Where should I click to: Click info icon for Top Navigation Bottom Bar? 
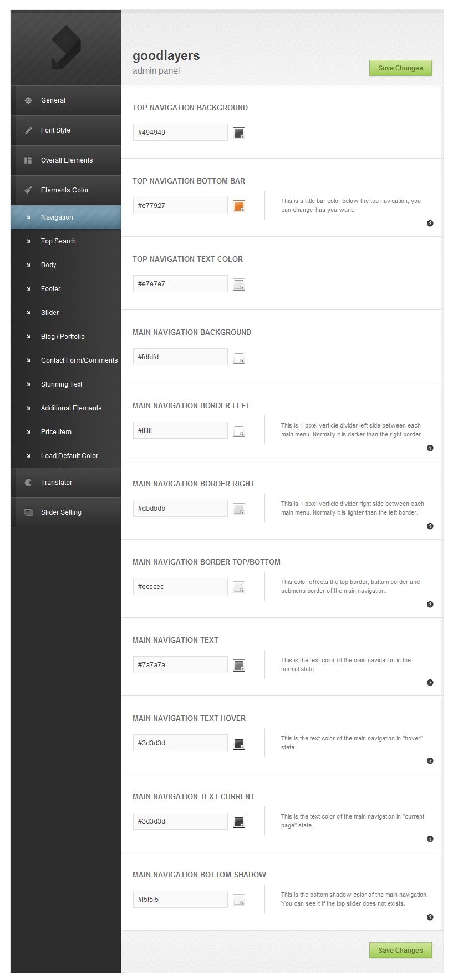pos(430,223)
